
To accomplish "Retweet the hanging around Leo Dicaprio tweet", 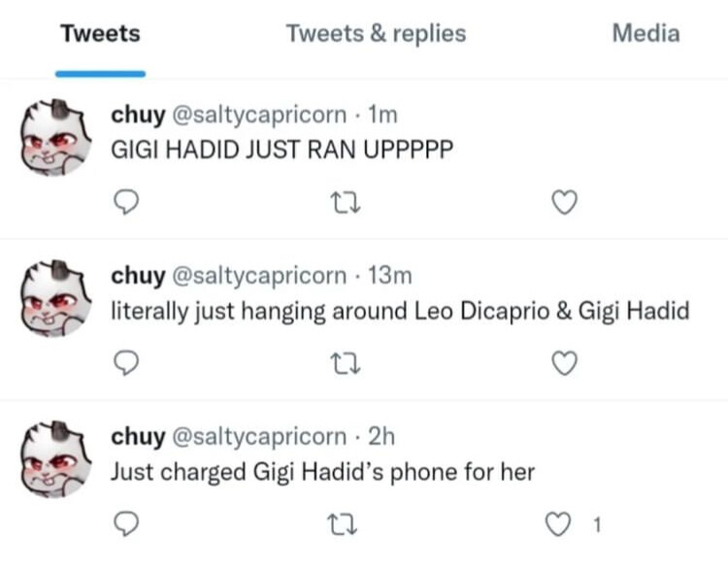I will (x=346, y=364).
